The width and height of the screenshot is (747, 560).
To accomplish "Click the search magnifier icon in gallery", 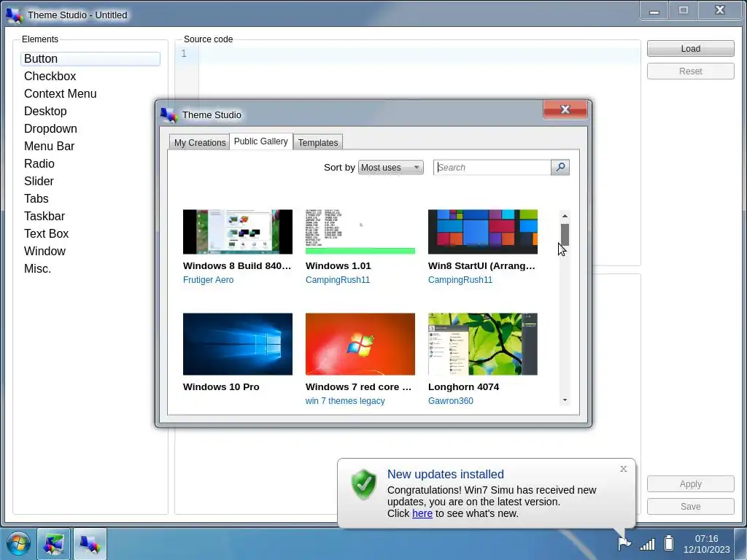I will click(560, 167).
